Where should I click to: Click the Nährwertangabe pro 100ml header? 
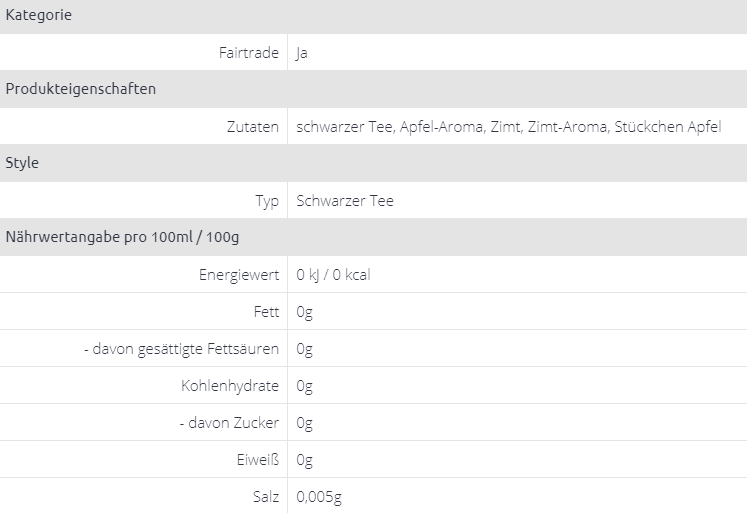122,237
